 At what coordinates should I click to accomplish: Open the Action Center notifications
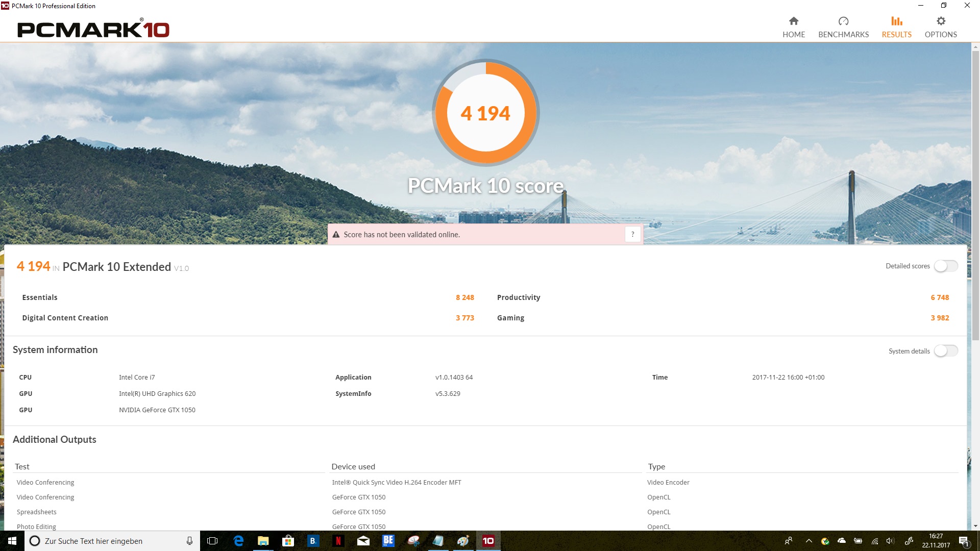coord(963,541)
